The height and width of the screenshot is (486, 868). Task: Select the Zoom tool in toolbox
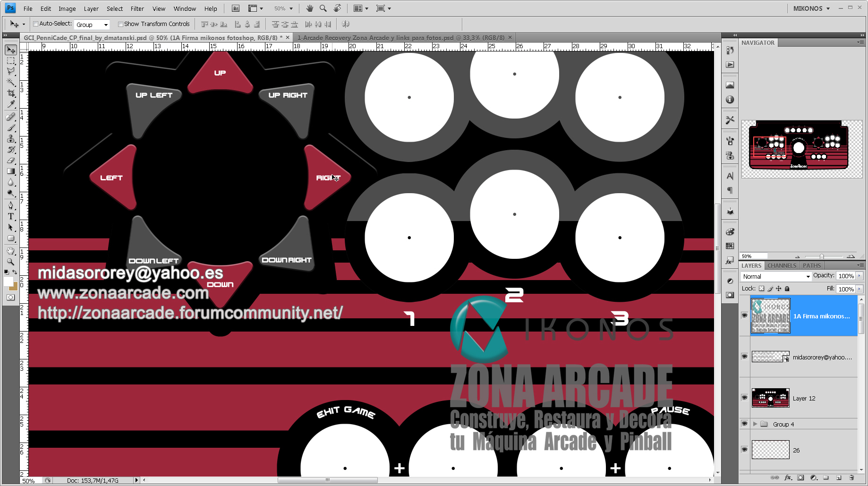pyautogui.click(x=11, y=261)
